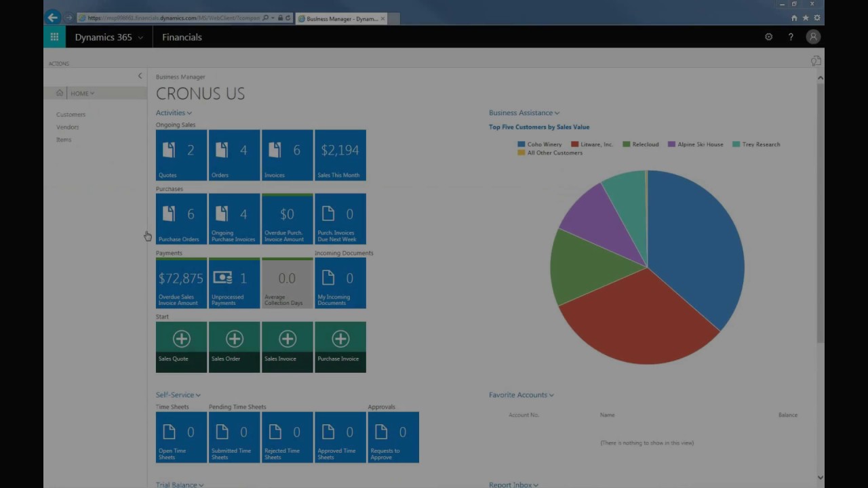The height and width of the screenshot is (488, 868).
Task: Click the Trey Research legend swatch
Action: pos(736,144)
